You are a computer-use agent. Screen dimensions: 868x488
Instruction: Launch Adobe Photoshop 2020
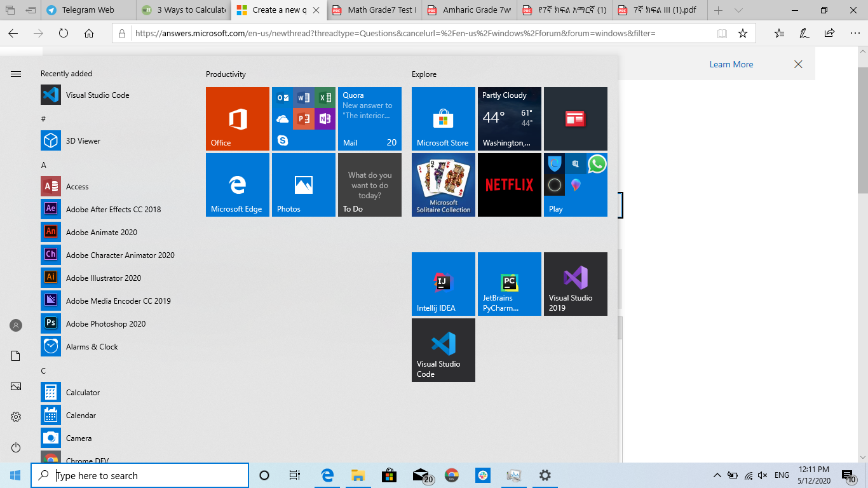coord(114,324)
